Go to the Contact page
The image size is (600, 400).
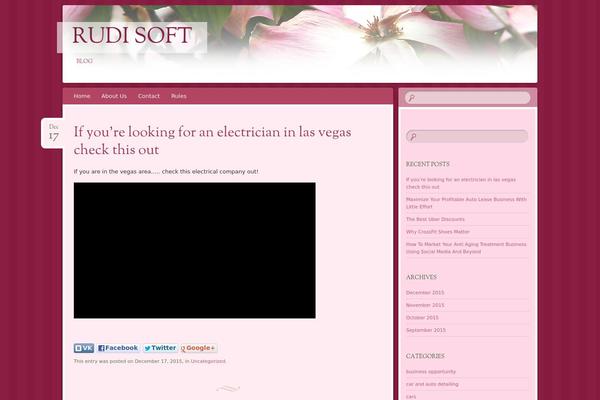(x=149, y=96)
